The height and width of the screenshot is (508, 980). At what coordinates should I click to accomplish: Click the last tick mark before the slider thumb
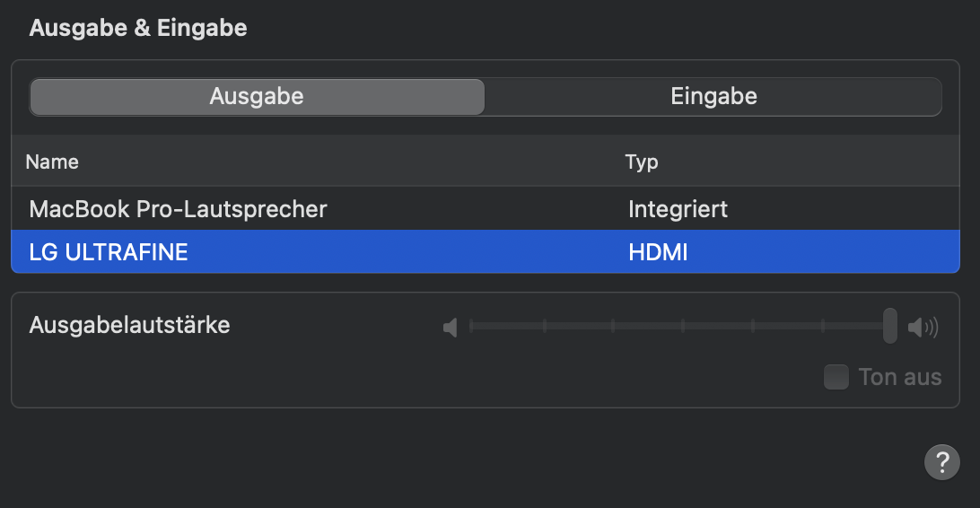point(821,326)
